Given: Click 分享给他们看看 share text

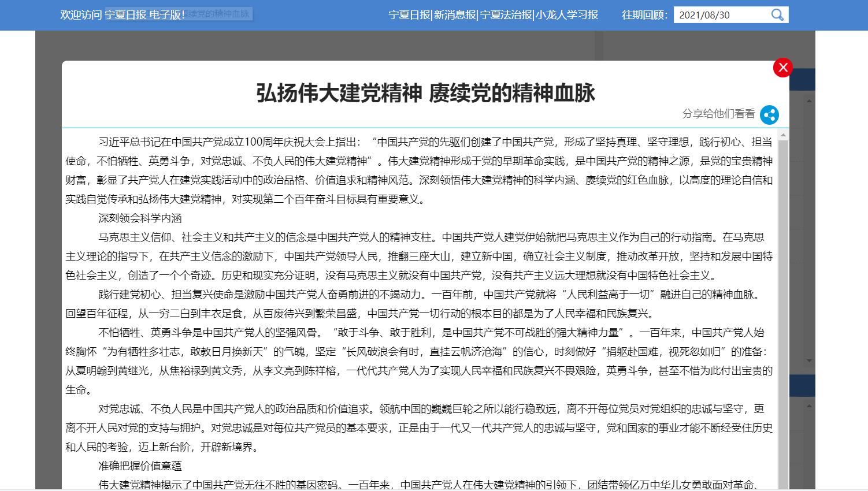Looking at the screenshot, I should coord(718,114).
